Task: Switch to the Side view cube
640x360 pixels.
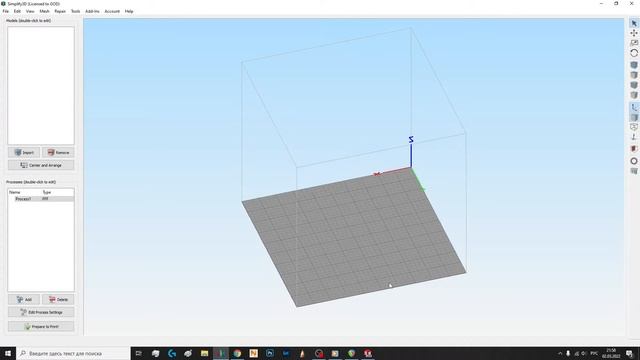Action: click(633, 95)
